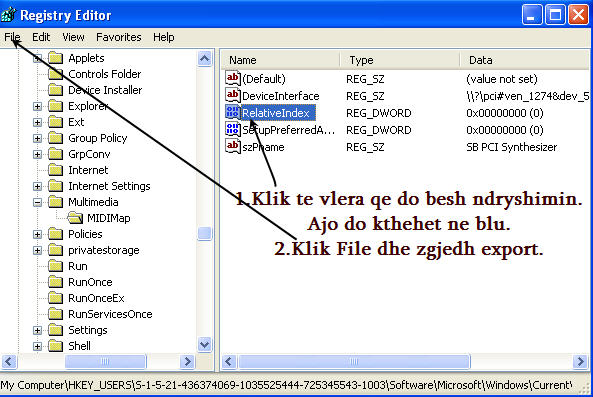Select the RunServicesOnce folder icon
The width and height of the screenshot is (593, 397).
pyautogui.click(x=56, y=314)
